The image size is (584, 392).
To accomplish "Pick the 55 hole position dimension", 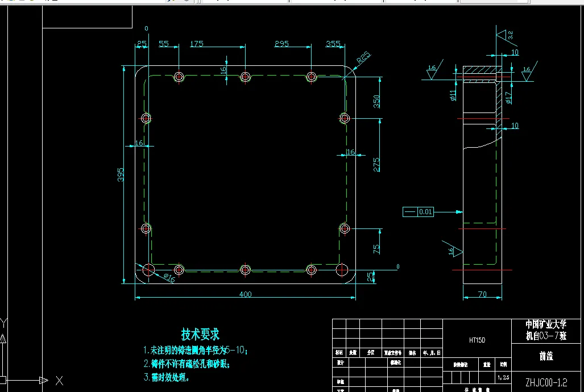I will (164, 44).
